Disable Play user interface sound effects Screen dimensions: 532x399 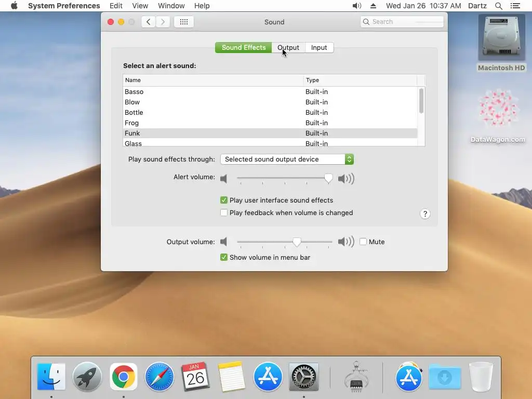click(223, 200)
